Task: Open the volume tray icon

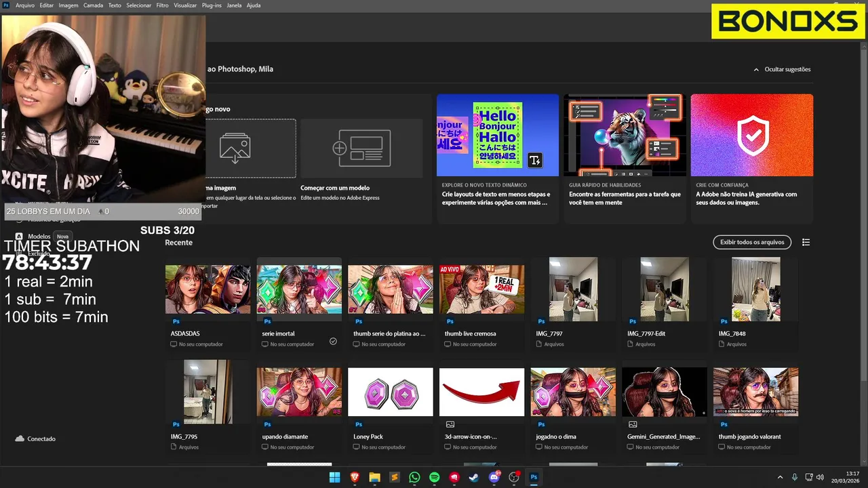Action: point(820,477)
